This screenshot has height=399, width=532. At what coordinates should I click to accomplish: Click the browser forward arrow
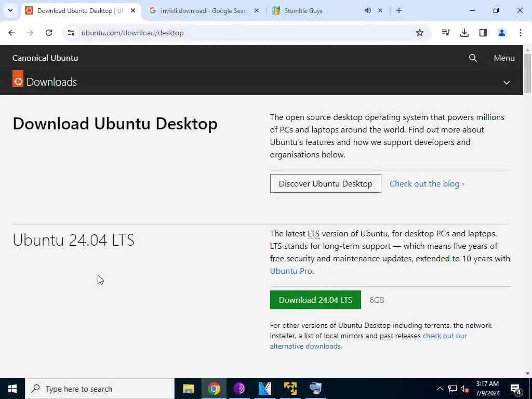coord(30,33)
